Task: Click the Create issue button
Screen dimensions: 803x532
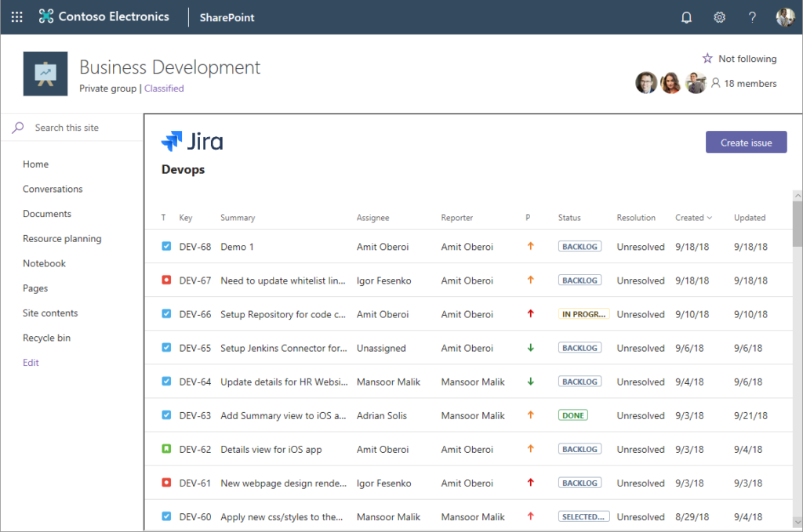Action: [746, 143]
